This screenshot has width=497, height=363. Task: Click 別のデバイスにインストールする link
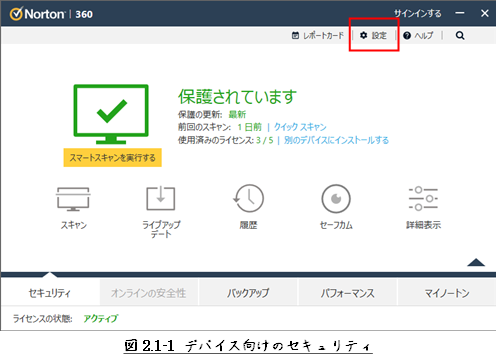[336, 140]
